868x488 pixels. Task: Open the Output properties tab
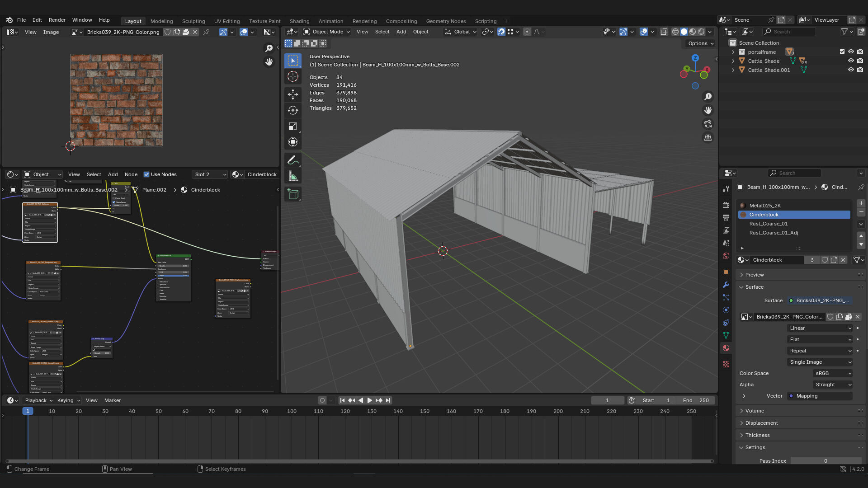[x=726, y=217]
